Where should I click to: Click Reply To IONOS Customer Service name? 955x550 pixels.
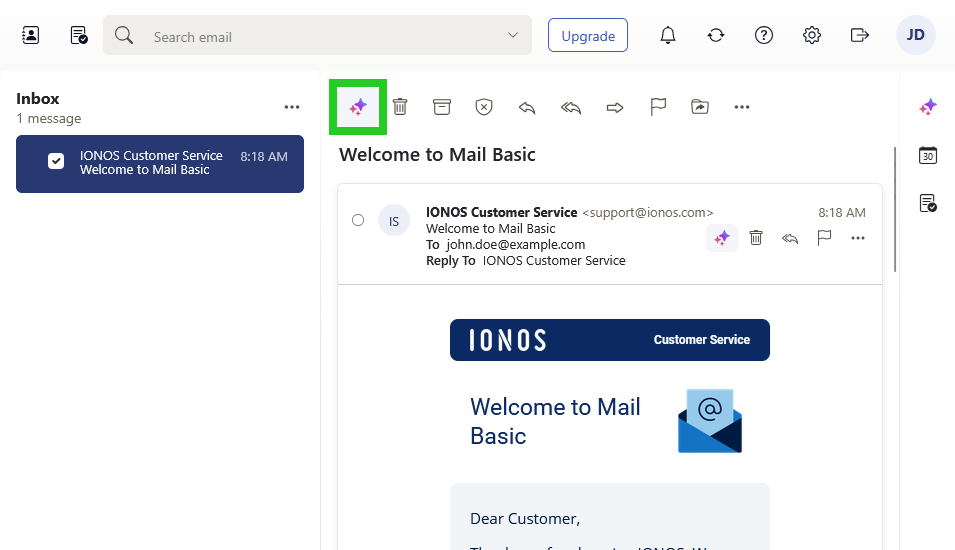pyautogui.click(x=554, y=261)
